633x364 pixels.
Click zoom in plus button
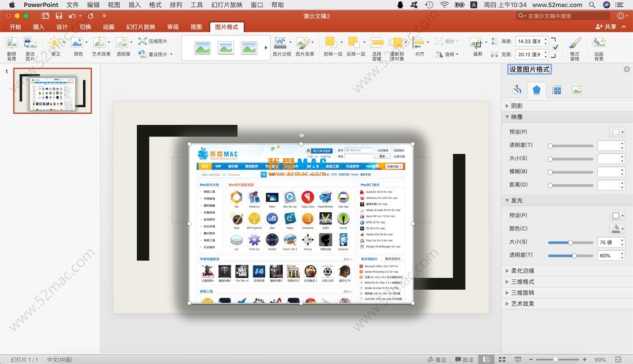click(585, 360)
